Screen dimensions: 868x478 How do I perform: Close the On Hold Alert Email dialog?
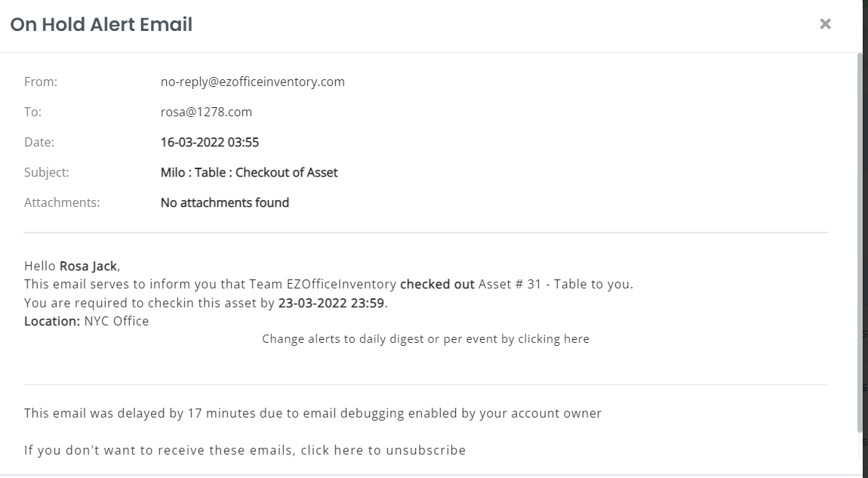coord(825,24)
